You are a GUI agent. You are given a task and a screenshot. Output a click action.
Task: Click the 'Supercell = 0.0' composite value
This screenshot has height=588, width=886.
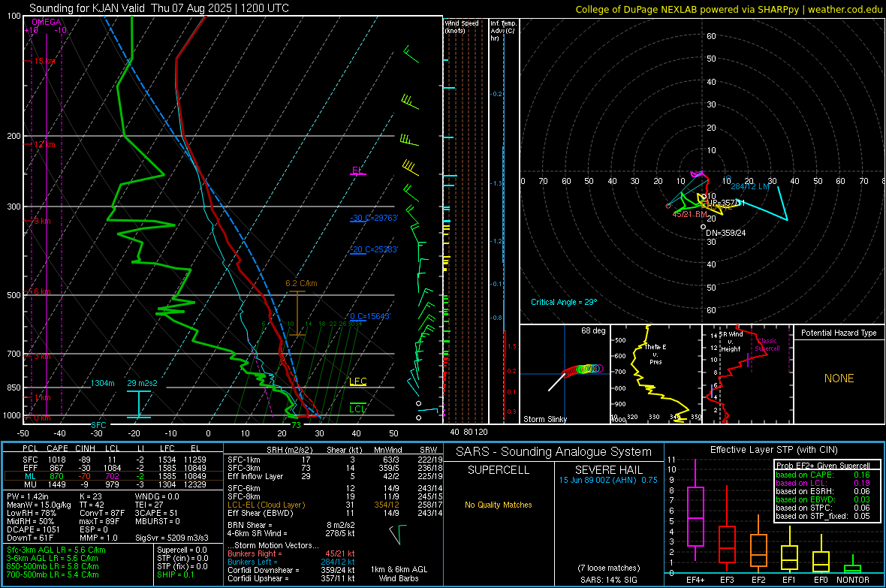click(x=182, y=550)
